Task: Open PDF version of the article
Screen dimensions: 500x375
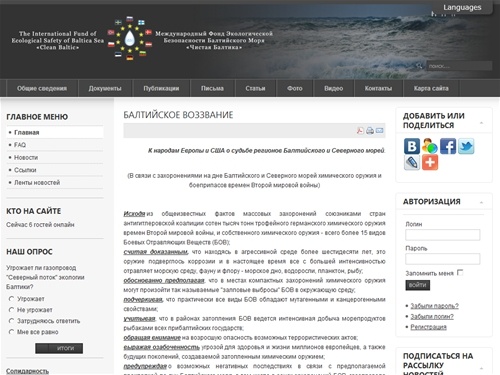Action: (360, 131)
